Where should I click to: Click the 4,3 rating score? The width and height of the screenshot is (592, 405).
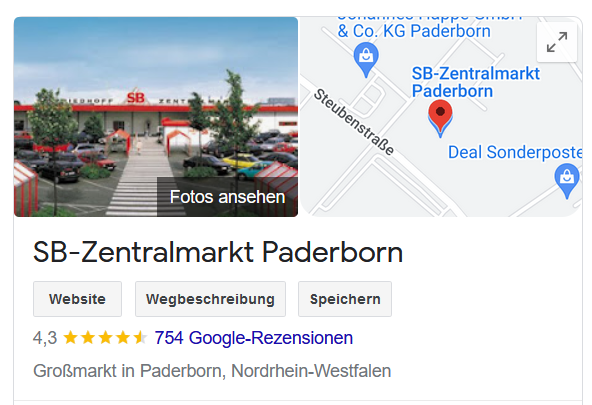45,338
